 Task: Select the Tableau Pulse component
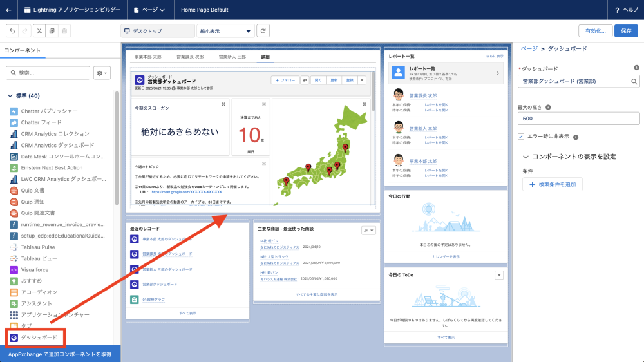[x=38, y=247]
